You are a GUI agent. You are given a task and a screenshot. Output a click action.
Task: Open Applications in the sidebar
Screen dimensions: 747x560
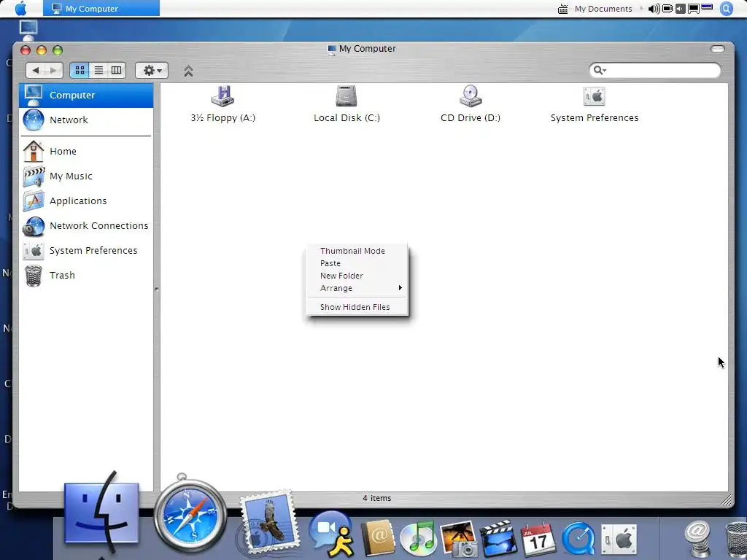86,201
